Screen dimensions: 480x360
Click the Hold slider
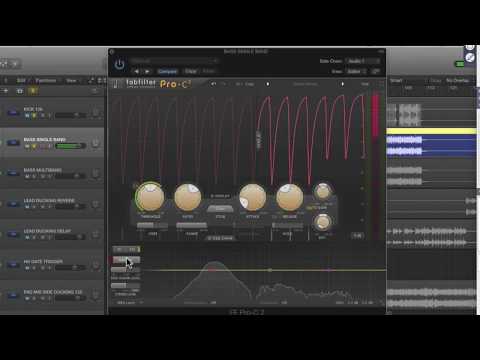pos(287,226)
